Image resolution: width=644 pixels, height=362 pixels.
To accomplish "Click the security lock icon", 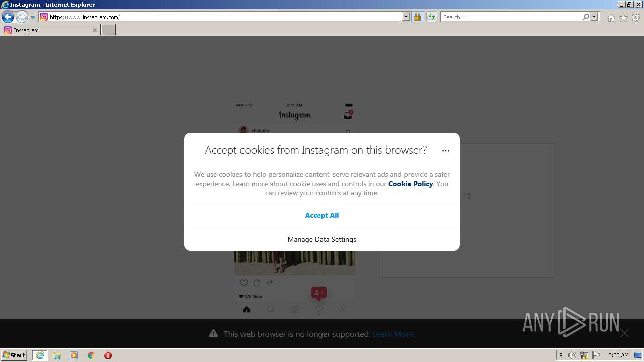I will 417,17.
